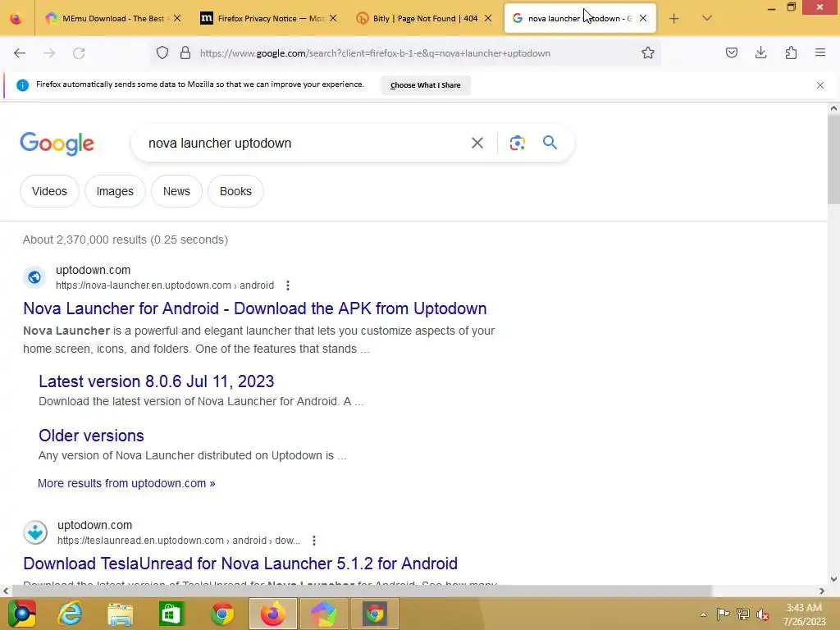Dismiss the Firefox data notification bar
Screen dimensions: 840x630
pos(819,85)
